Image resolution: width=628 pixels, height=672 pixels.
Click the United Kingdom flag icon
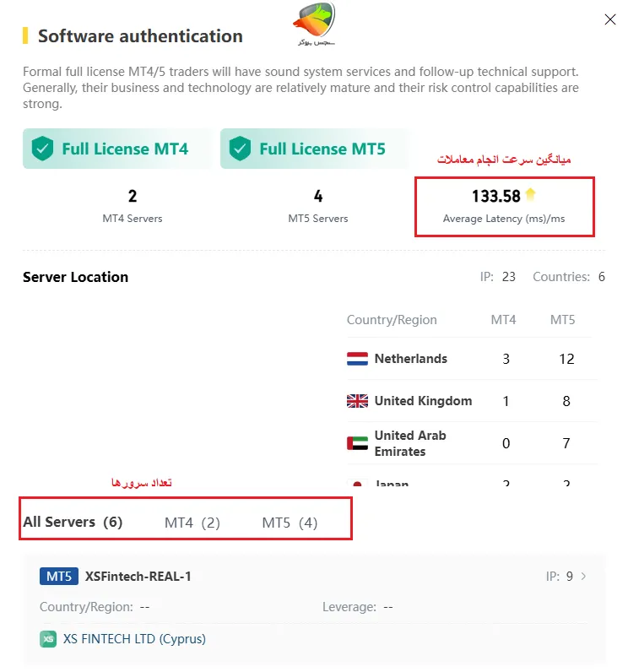coord(357,401)
